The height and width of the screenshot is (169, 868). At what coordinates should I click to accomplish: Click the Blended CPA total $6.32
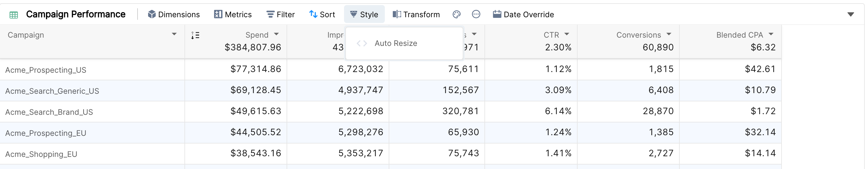(x=763, y=48)
